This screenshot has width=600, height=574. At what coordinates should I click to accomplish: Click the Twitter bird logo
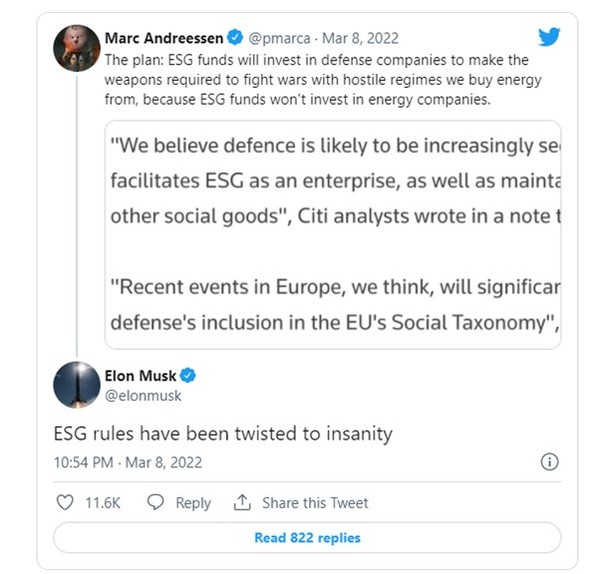point(549,38)
